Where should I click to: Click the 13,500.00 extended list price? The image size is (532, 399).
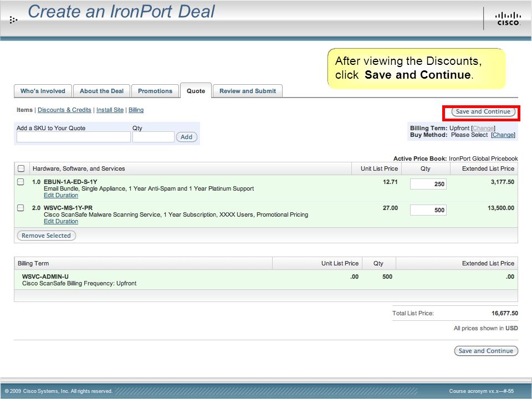click(501, 208)
